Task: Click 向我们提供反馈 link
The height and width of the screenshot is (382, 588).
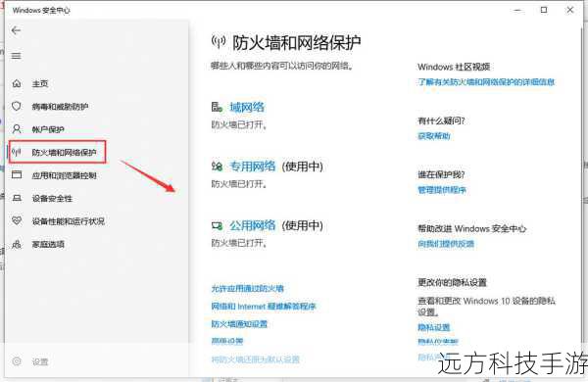Action: pyautogui.click(x=446, y=244)
